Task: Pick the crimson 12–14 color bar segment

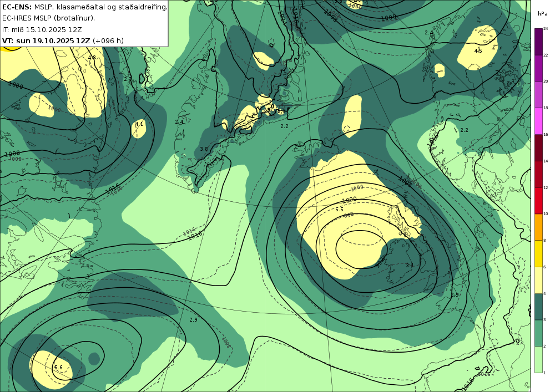Action: pyautogui.click(x=539, y=174)
